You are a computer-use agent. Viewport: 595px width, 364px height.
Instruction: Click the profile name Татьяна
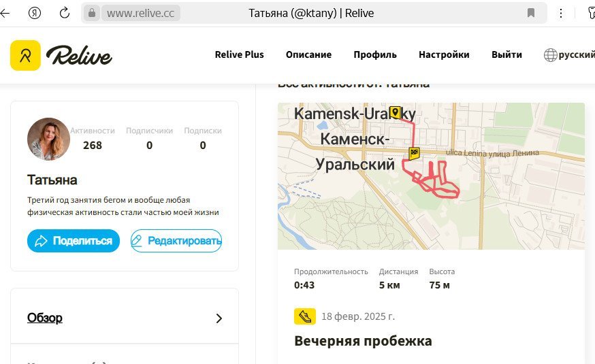(x=52, y=180)
